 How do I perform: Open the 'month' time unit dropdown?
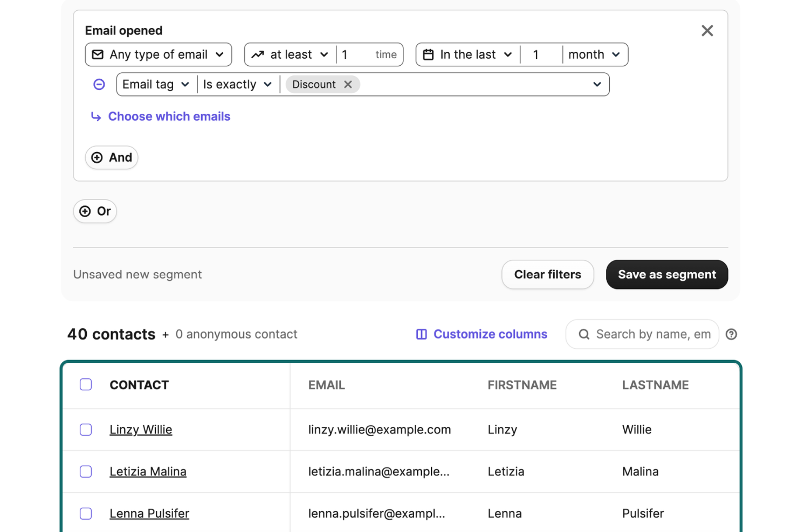(595, 54)
